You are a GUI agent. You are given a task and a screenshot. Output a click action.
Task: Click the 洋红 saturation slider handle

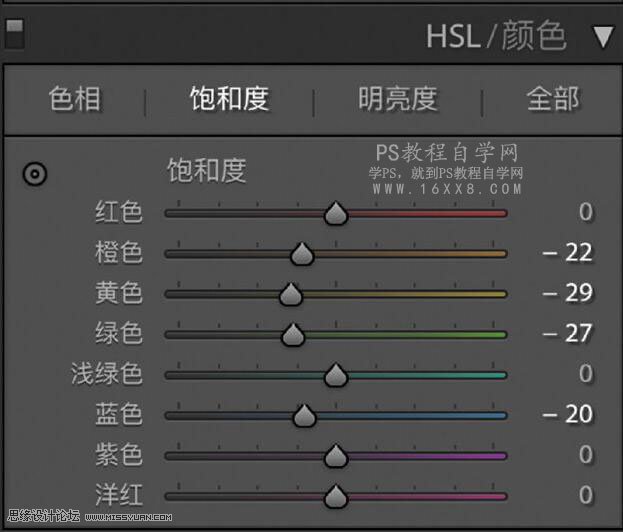(336, 496)
